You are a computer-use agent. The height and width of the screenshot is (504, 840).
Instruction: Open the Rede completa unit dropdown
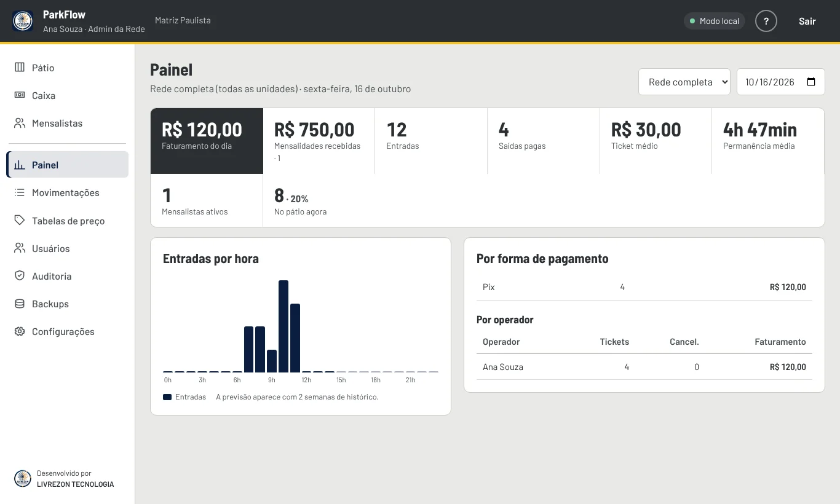click(x=684, y=82)
